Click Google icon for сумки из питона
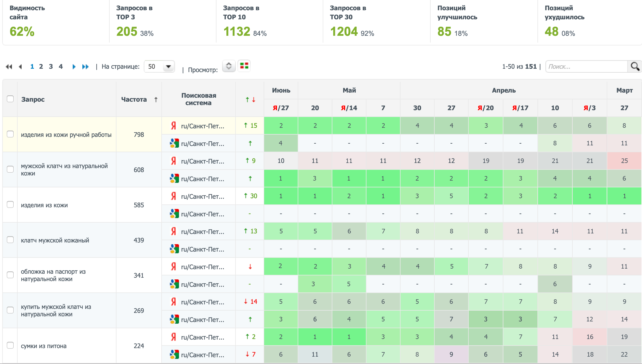 coord(174,354)
